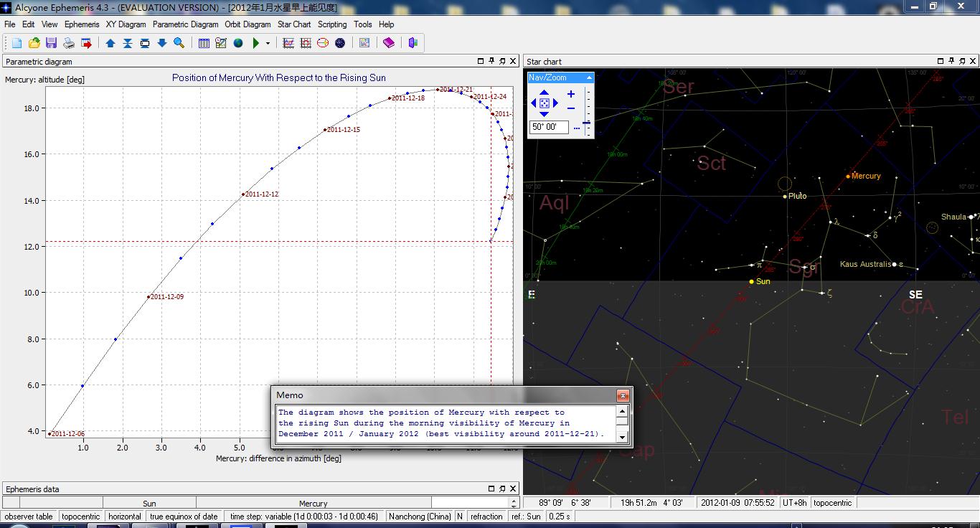Viewport: 980px width, 528px height.
Task: Open the Orbit Diagram menu
Action: (248, 24)
